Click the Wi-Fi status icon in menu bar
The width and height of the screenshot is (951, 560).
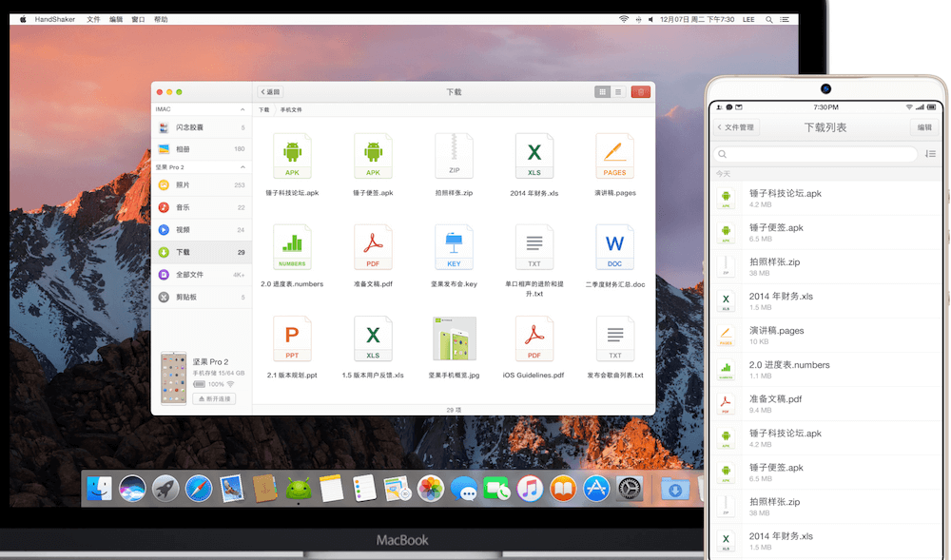(624, 19)
